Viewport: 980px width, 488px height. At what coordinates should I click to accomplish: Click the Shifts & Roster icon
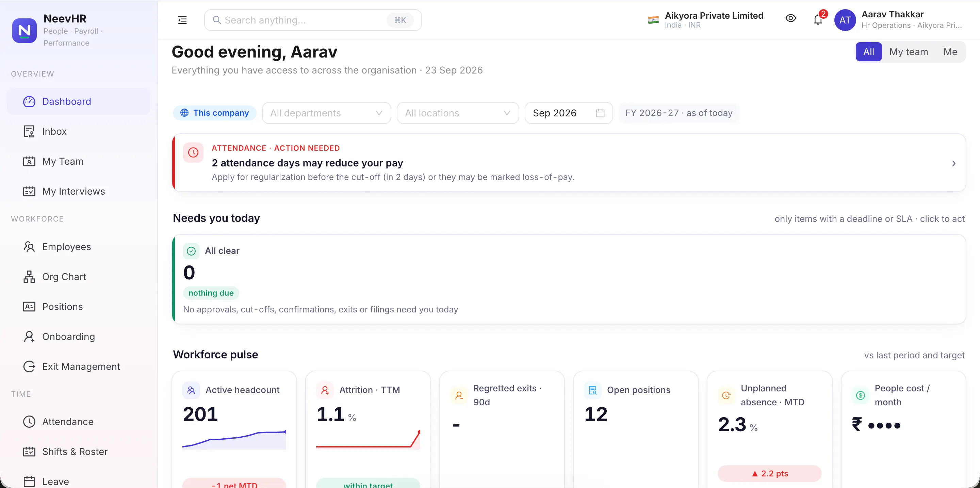[x=29, y=452]
